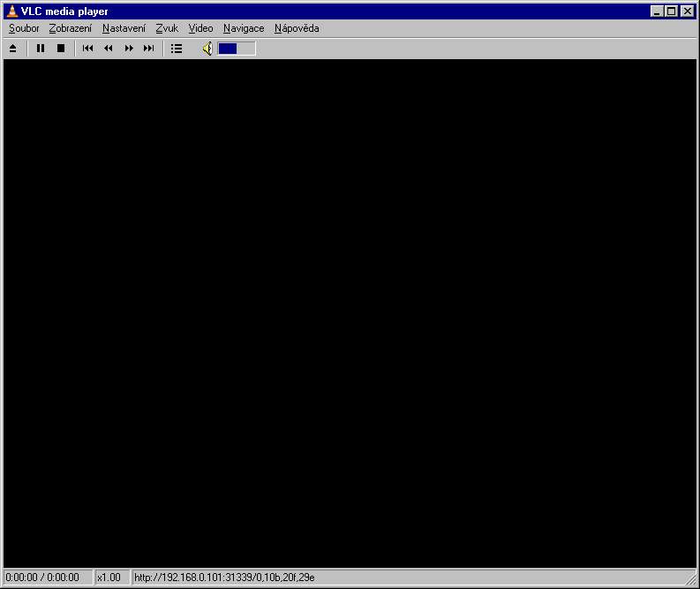The width and height of the screenshot is (700, 589).
Task: Open the Nápověda menu
Action: (297, 28)
